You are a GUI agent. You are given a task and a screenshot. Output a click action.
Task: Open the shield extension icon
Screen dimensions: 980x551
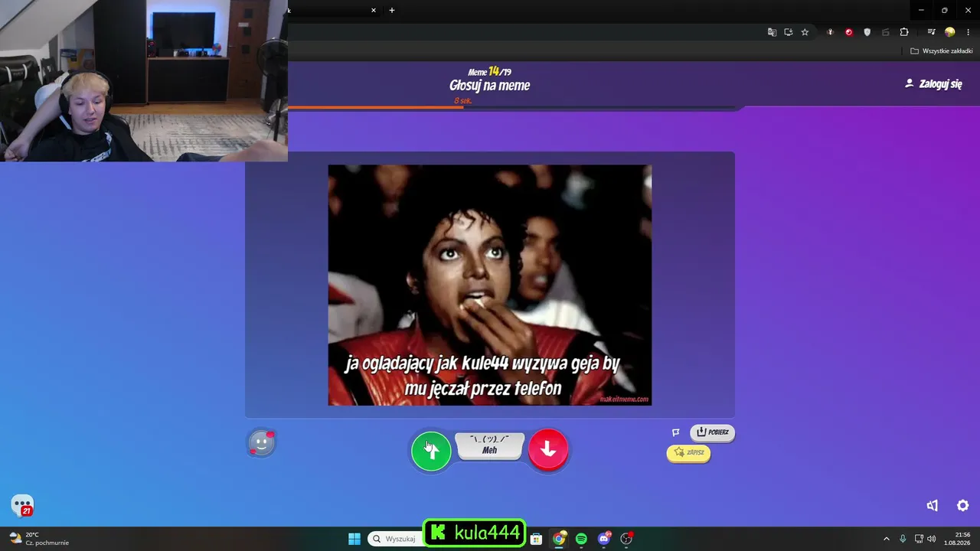(x=867, y=32)
